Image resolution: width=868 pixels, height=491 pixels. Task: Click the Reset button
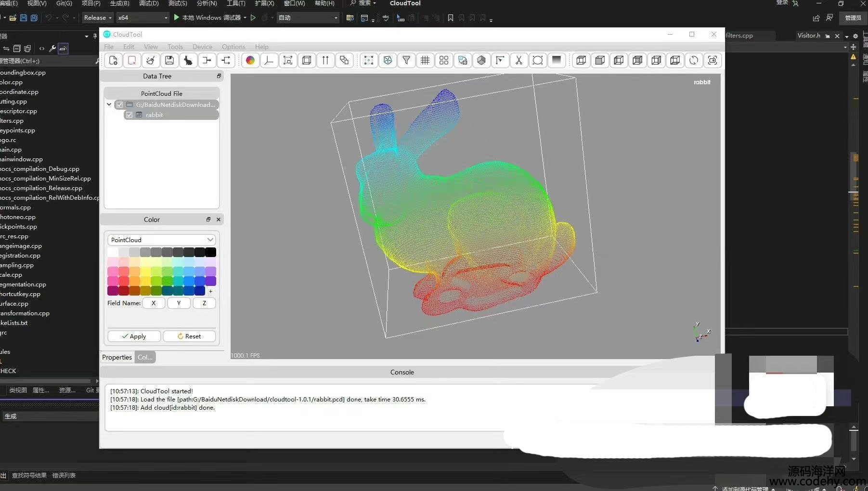(189, 336)
